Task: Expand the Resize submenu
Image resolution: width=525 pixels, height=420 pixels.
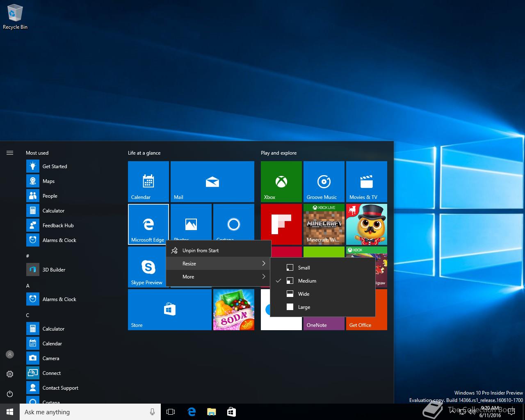Action: pyautogui.click(x=219, y=263)
